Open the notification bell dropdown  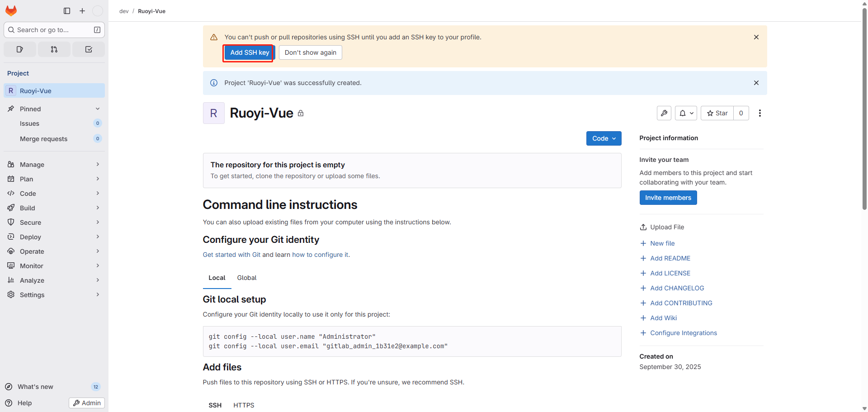[686, 113]
